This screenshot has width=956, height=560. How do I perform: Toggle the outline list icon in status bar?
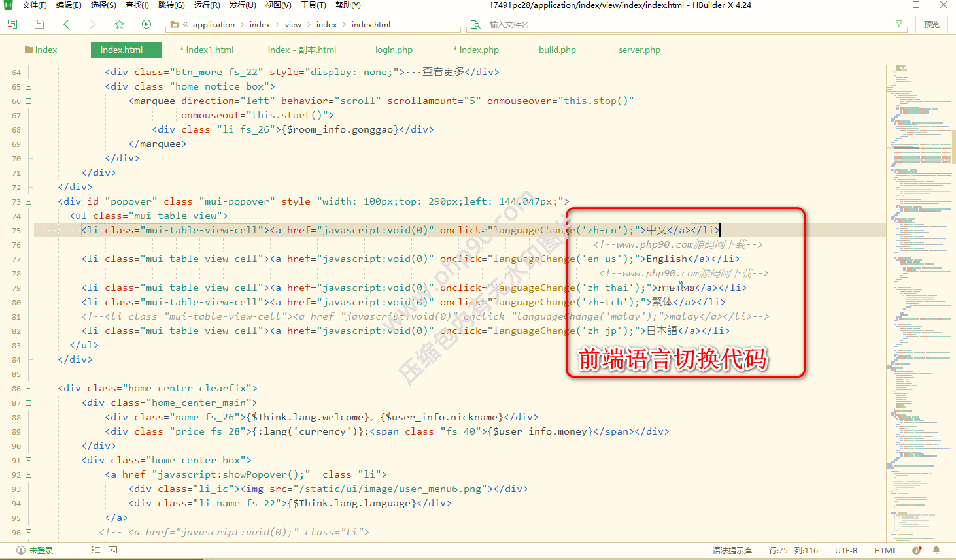(x=96, y=550)
